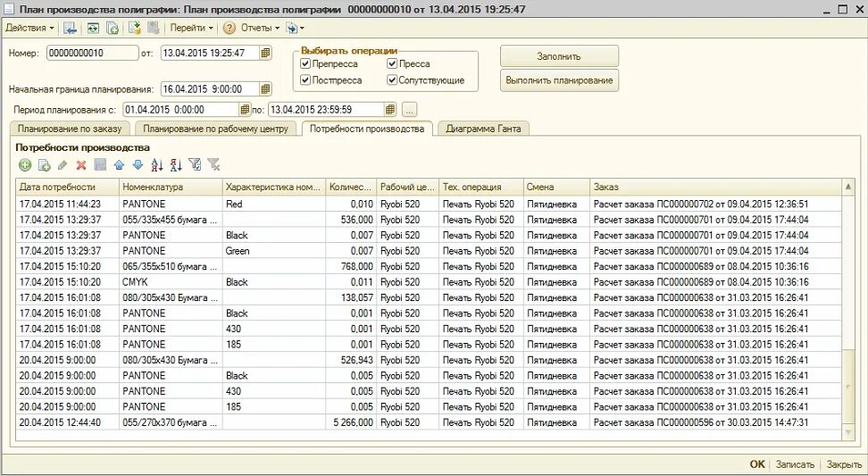Click the find-in-list toolbar icon with the blue arrow

pyautogui.click(x=70, y=28)
